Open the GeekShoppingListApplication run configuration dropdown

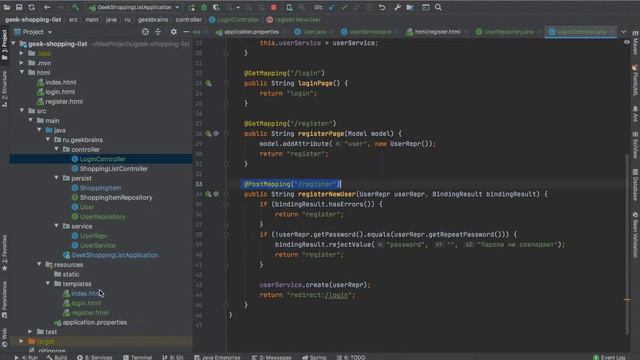[x=134, y=7]
